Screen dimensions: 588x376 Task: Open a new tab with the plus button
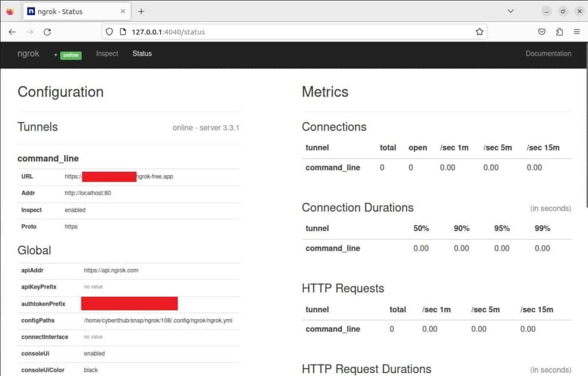[141, 10]
